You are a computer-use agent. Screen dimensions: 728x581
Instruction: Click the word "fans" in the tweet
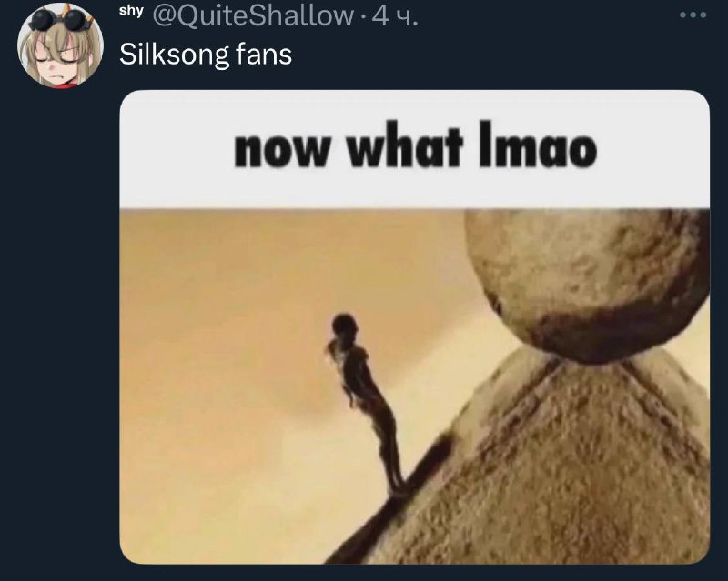[264, 54]
